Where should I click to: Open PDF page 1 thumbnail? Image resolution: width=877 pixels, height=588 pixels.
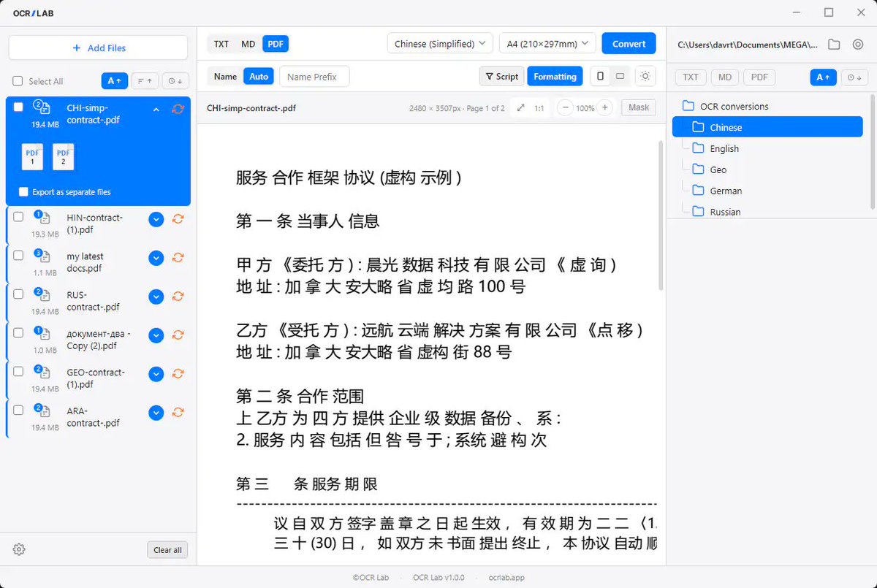pos(32,156)
